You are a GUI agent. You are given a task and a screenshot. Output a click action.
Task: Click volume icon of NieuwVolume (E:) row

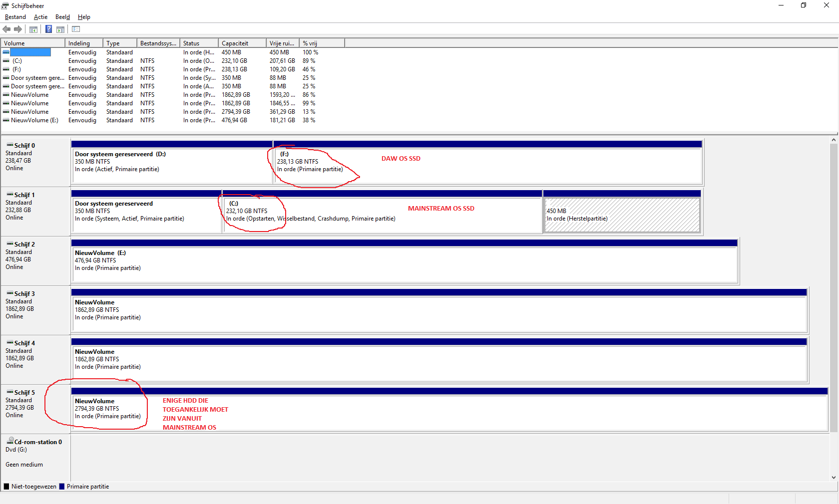coord(6,120)
